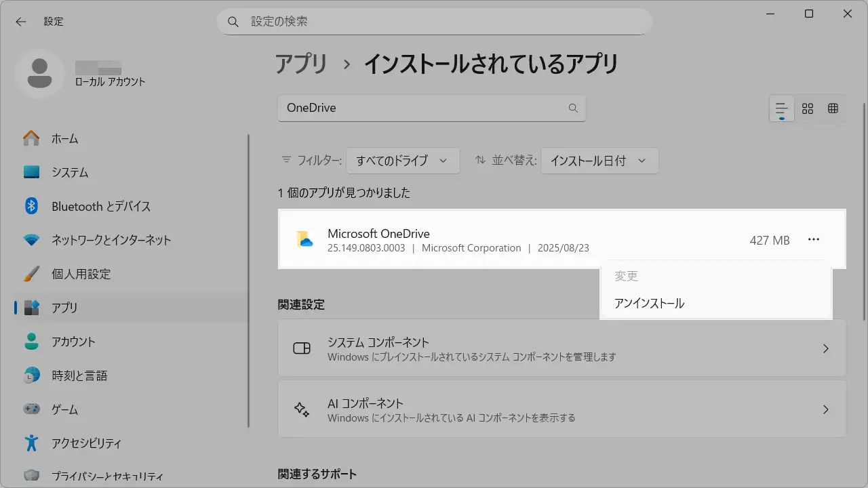Click the 2025/08/23 install date
868x488 pixels.
[564, 248]
